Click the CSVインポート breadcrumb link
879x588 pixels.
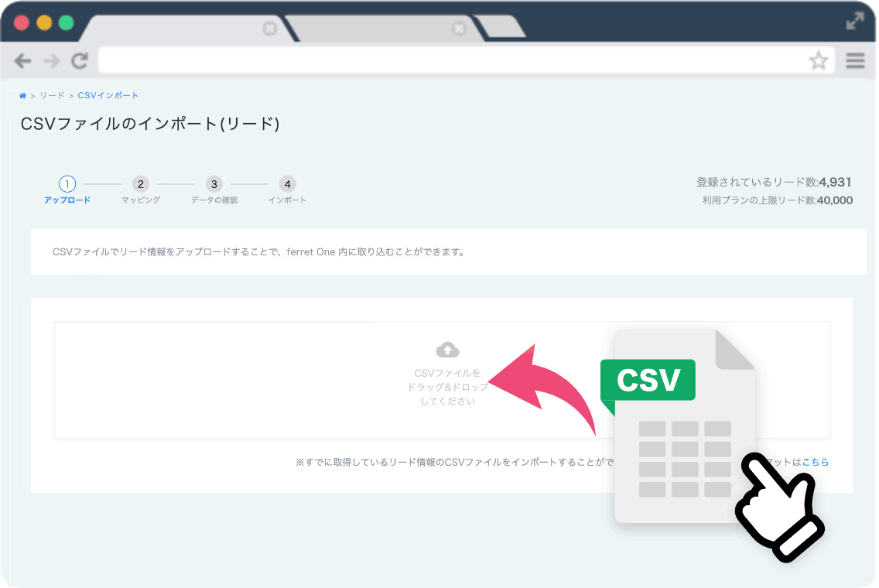108,96
